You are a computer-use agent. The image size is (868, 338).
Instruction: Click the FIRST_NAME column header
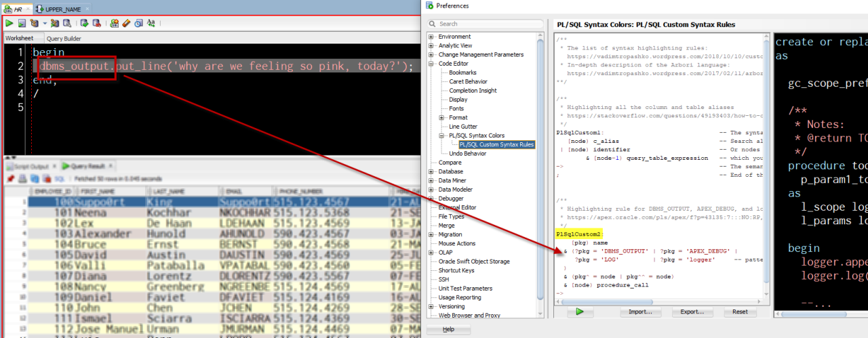(109, 192)
